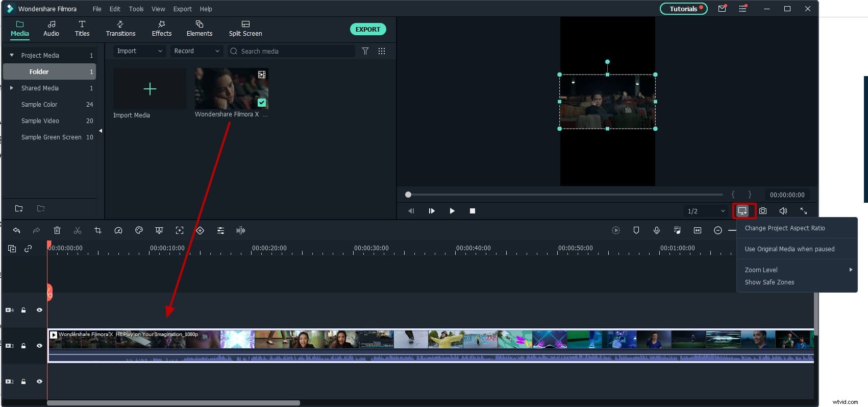The width and height of the screenshot is (868, 407).
Task: Click the Keyframing diamond icon
Action: [200, 230]
